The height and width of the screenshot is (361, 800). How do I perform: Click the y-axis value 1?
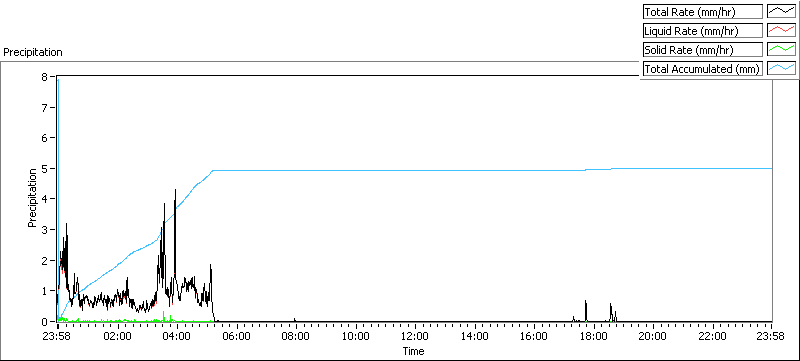point(44,291)
